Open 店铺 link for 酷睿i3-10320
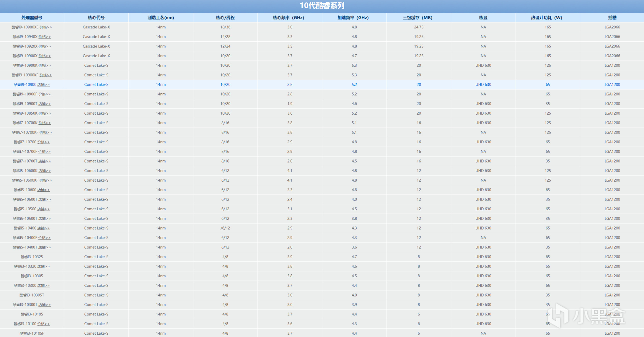 tap(43, 267)
